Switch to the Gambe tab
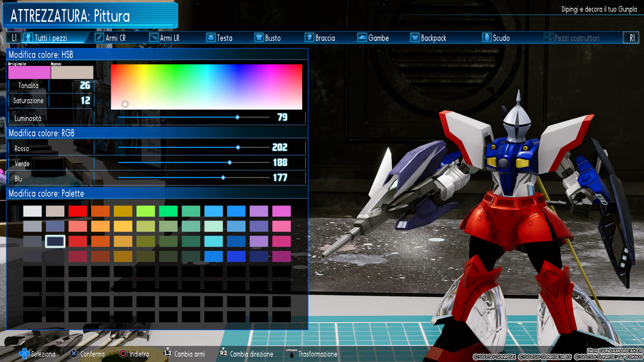Viewport: 644px width, 362px height. tap(373, 38)
